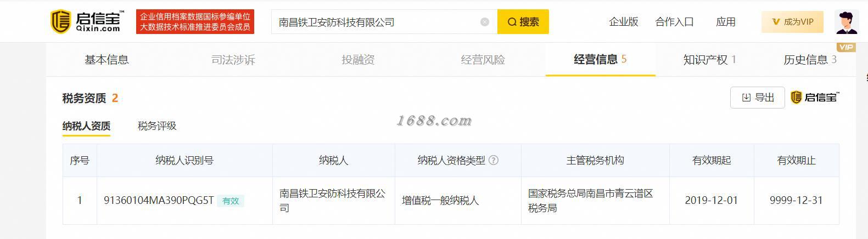
Task: Click the 有效 status tag
Action: (x=231, y=201)
